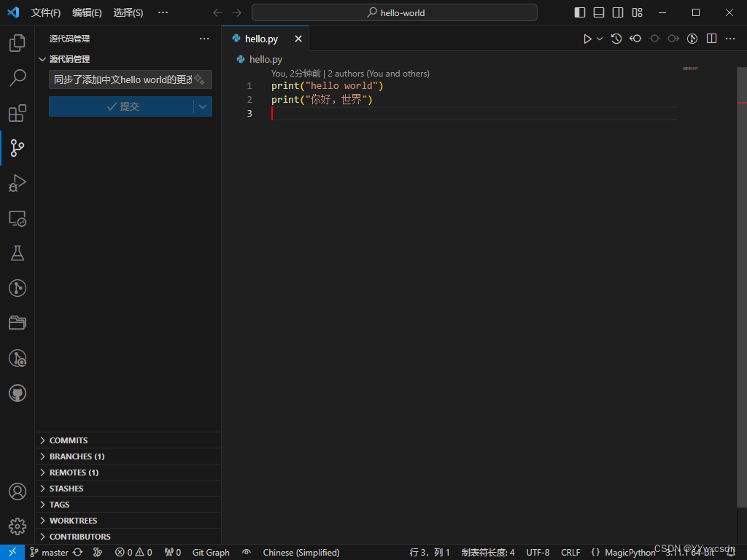Image resolution: width=747 pixels, height=560 pixels.
Task: Open changes with next revision icon
Action: click(673, 39)
